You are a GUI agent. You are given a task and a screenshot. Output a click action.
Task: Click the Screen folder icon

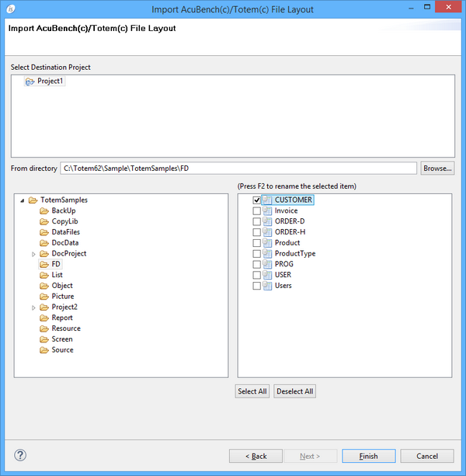[44, 339]
